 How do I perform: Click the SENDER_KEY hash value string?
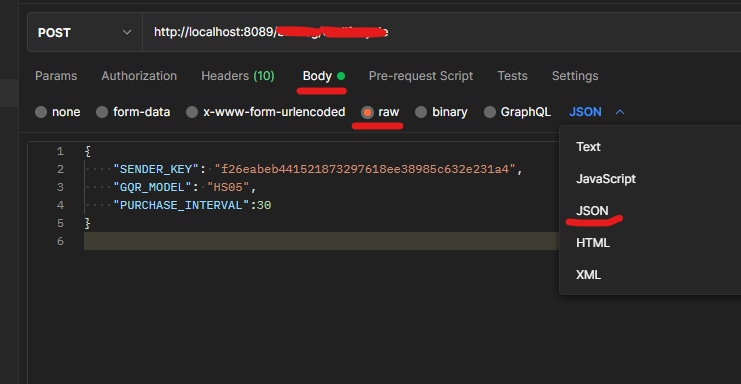365,170
